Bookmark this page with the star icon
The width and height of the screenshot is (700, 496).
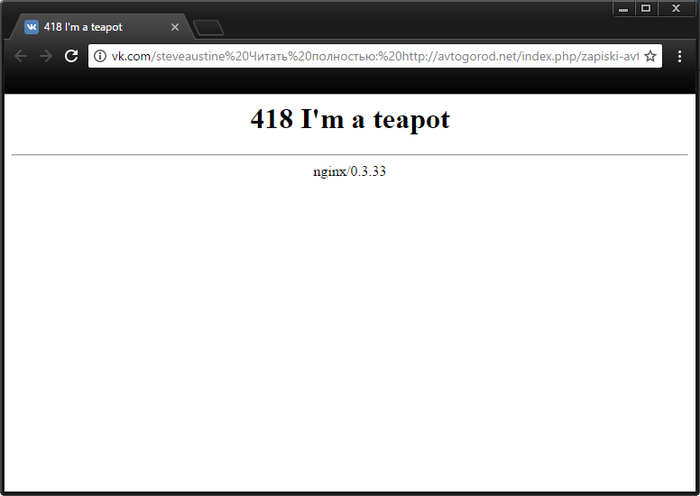(x=650, y=56)
